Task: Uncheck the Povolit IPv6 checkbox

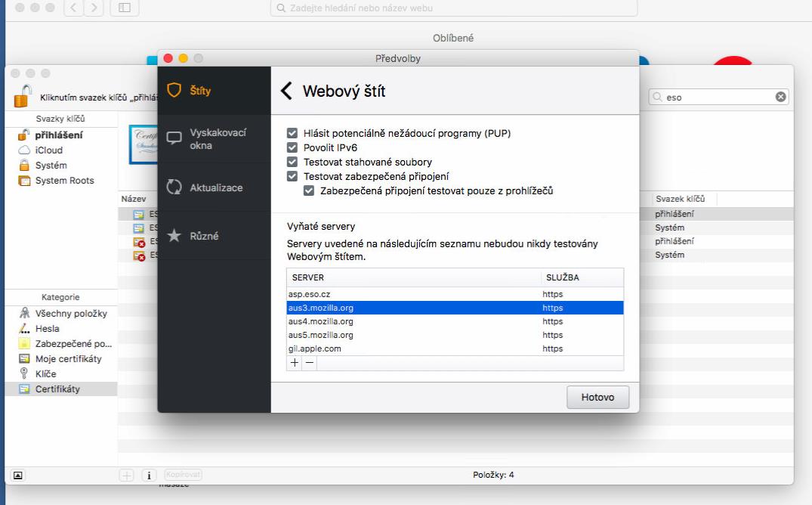Action: [x=292, y=147]
